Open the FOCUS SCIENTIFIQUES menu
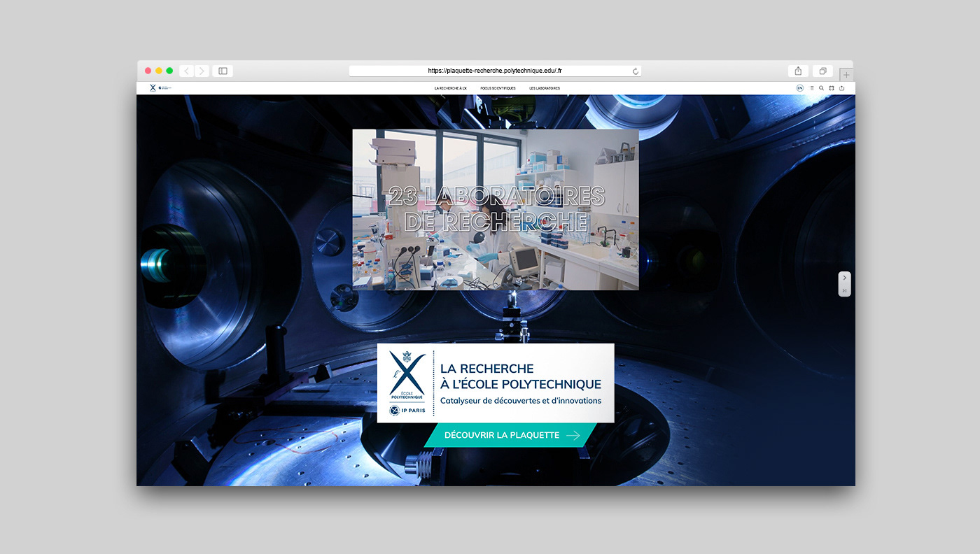The width and height of the screenshot is (980, 554). coord(498,88)
